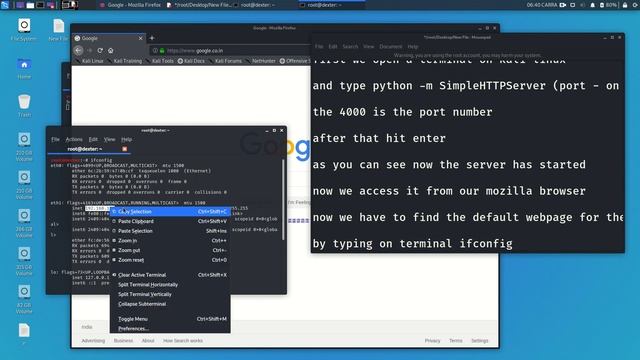
Task: Choose Split Terminal Horizontally
Action: tap(170, 284)
